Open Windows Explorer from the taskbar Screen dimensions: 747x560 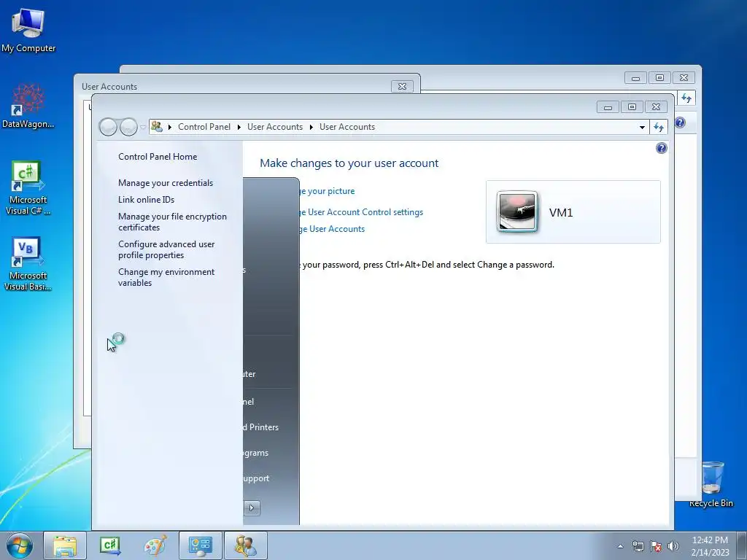click(65, 545)
